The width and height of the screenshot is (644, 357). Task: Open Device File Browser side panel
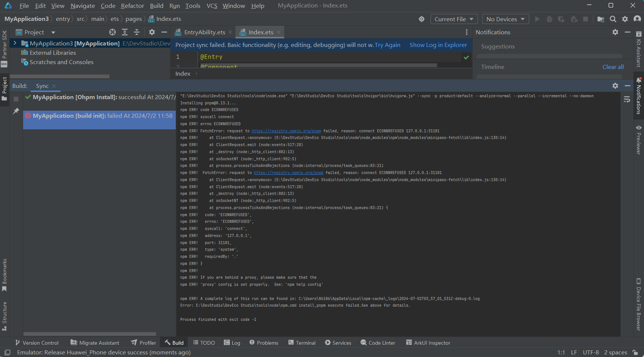click(x=638, y=304)
